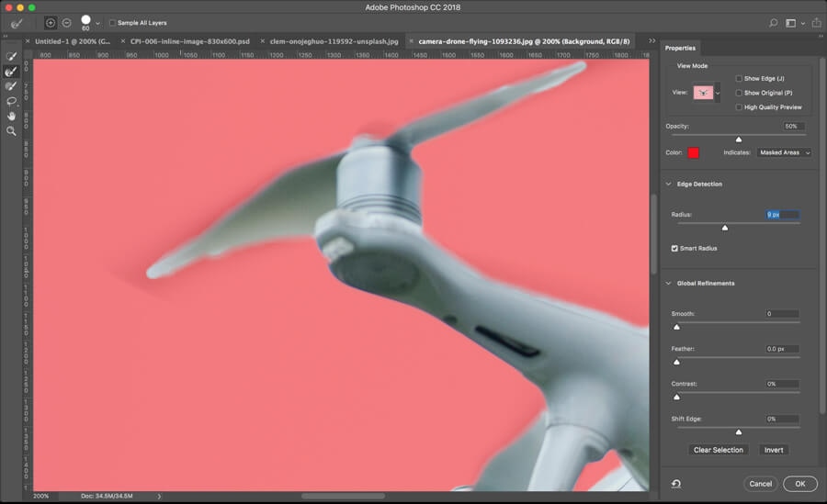Pick the Zoom tool in the toolbar
The height and width of the screenshot is (504, 827).
[12, 131]
